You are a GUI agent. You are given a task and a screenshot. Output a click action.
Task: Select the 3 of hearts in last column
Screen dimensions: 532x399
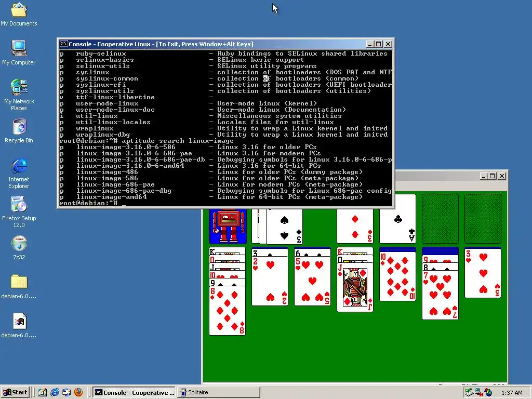[x=483, y=273]
